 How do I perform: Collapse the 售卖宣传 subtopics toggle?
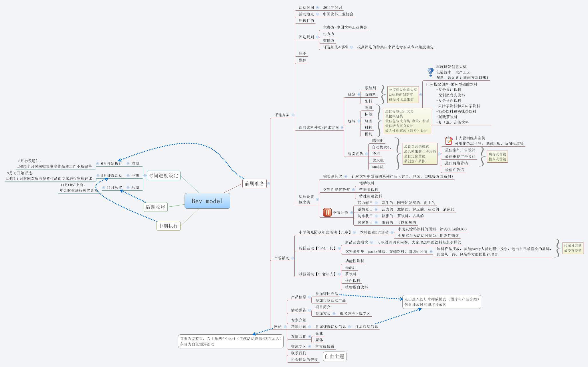coord(366,154)
